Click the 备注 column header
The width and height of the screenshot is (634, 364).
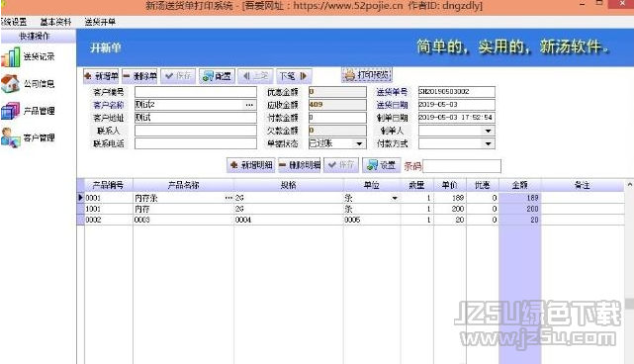click(x=583, y=185)
